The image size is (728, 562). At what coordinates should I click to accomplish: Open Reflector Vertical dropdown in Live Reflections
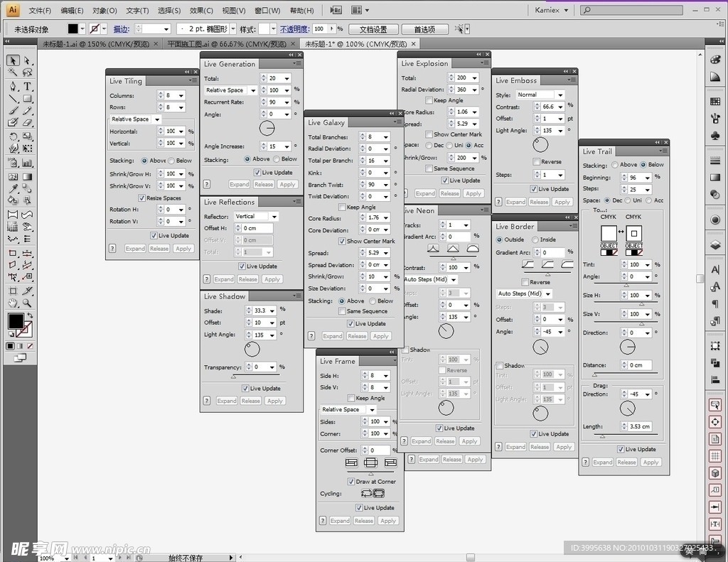274,217
